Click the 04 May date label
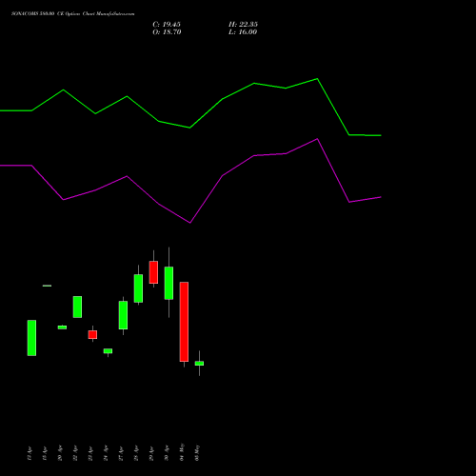Image resolution: width=476 pixels, height=476 pixels. pyautogui.click(x=182, y=452)
